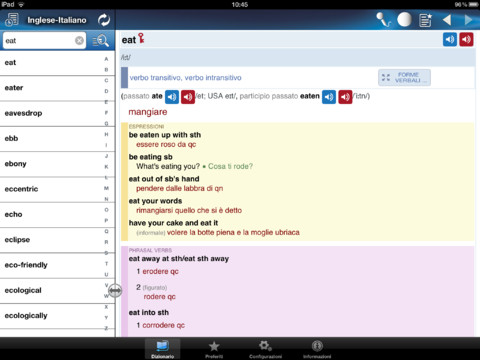This screenshot has width=480, height=360.
Task: Clear the search field text
Action: pos(79,41)
